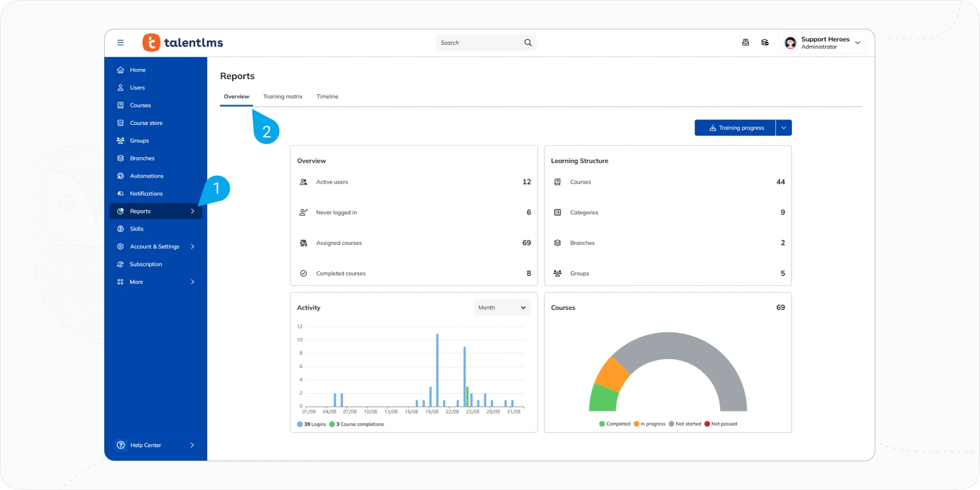The image size is (980, 490).
Task: Click the Notifications icon in sidebar
Action: click(121, 194)
